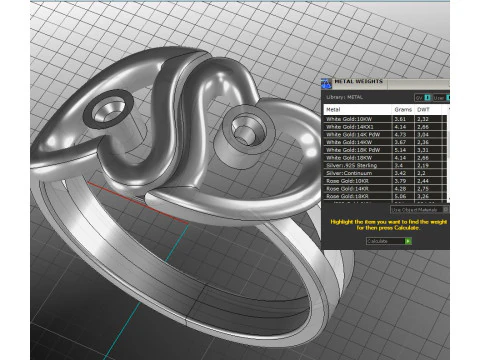Tick Use Object Materials checkbox
The width and height of the screenshot is (480, 360).
(x=445, y=209)
